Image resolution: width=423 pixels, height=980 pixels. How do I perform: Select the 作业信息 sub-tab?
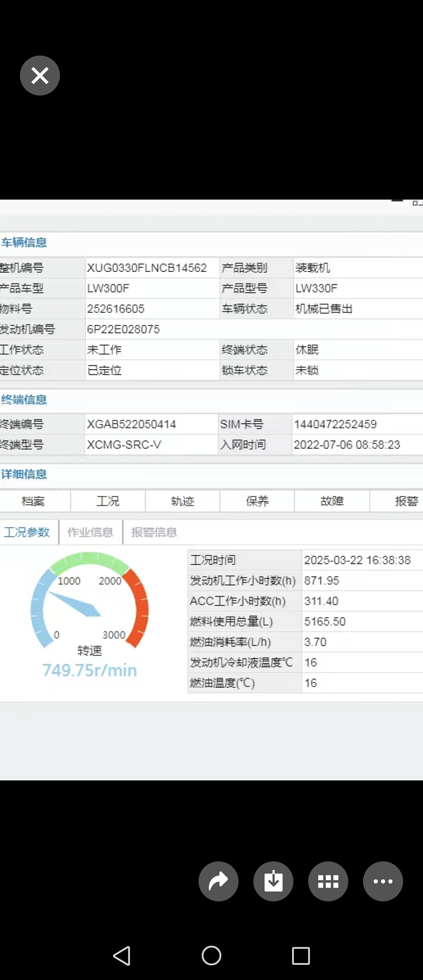click(90, 532)
